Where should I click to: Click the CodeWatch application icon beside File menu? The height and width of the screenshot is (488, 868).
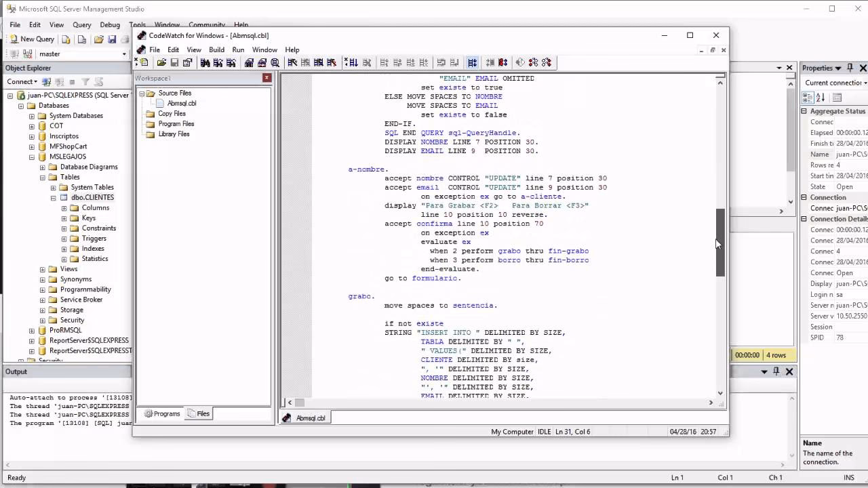pyautogui.click(x=141, y=49)
